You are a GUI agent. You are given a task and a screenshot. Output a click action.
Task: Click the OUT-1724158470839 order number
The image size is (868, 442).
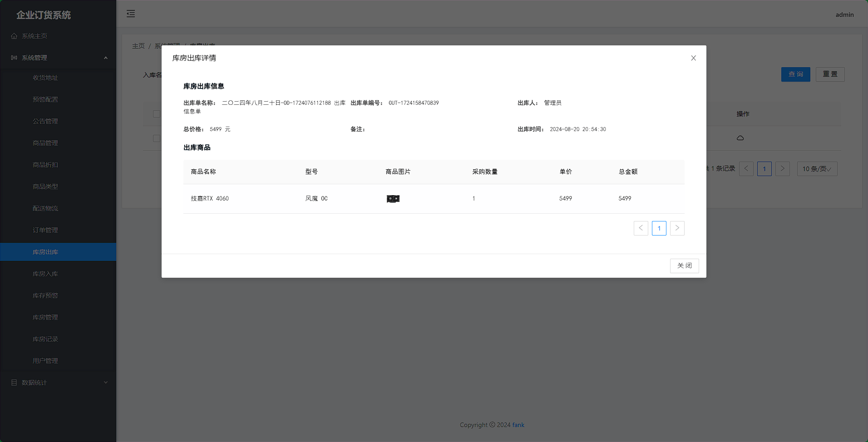414,103
